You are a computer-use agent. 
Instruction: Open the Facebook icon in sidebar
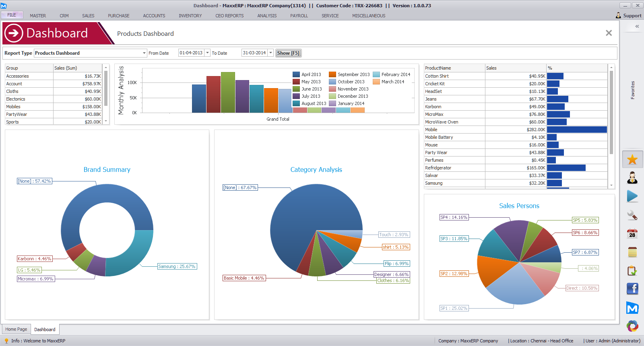[x=632, y=288]
